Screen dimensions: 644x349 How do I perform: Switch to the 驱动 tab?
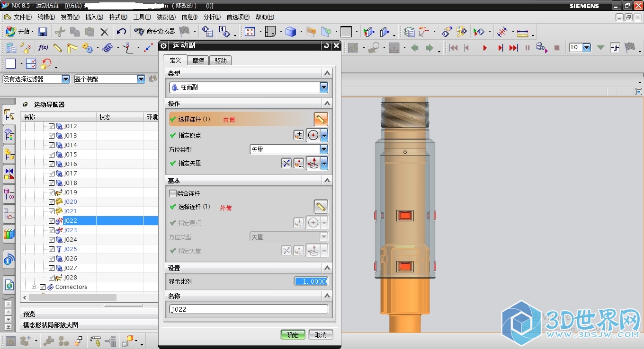tap(220, 61)
